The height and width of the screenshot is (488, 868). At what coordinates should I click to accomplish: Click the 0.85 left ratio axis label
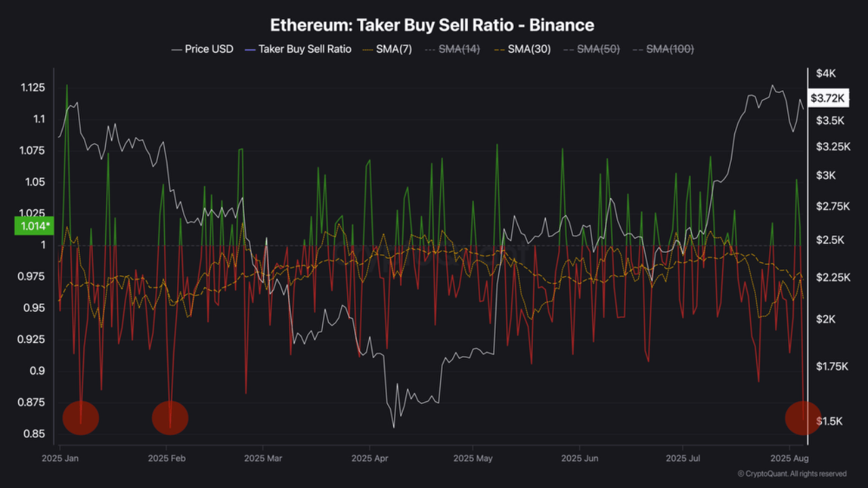click(x=35, y=434)
